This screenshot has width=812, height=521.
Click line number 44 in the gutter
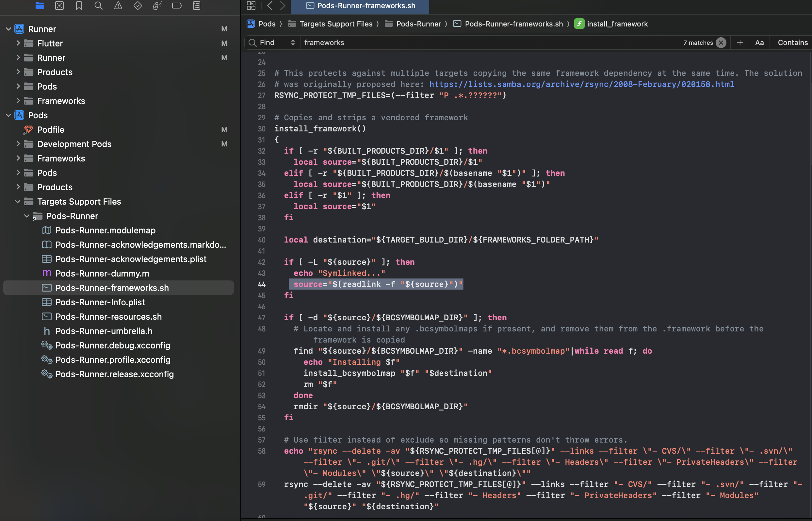(x=262, y=284)
